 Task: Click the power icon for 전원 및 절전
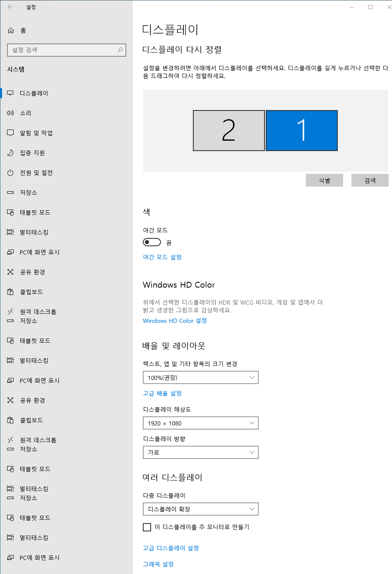(x=10, y=173)
